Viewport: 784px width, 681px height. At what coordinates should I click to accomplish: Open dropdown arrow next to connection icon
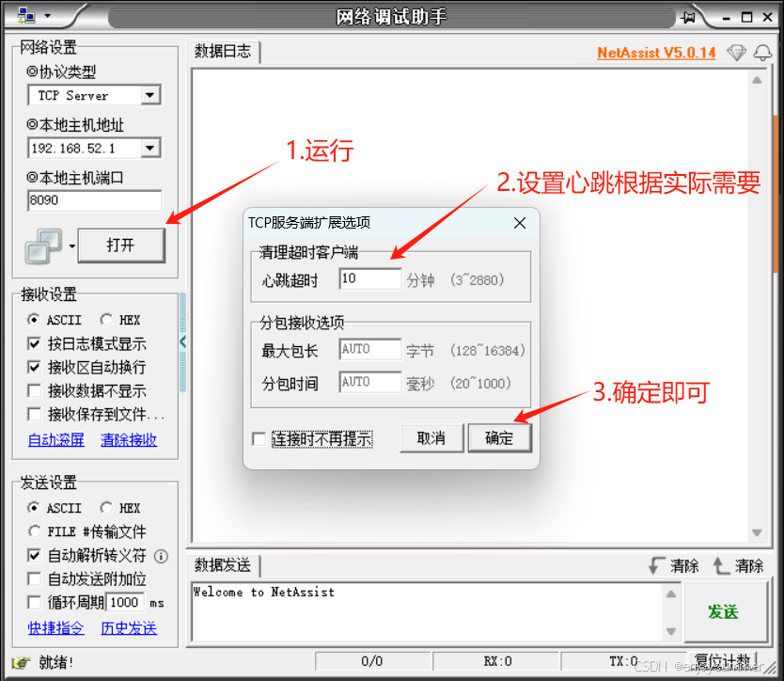[71, 246]
